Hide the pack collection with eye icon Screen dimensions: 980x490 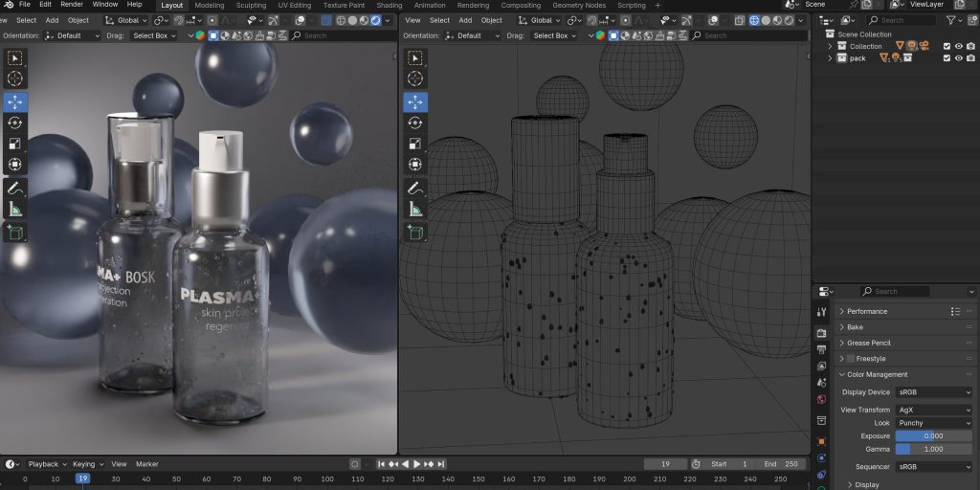[959, 58]
